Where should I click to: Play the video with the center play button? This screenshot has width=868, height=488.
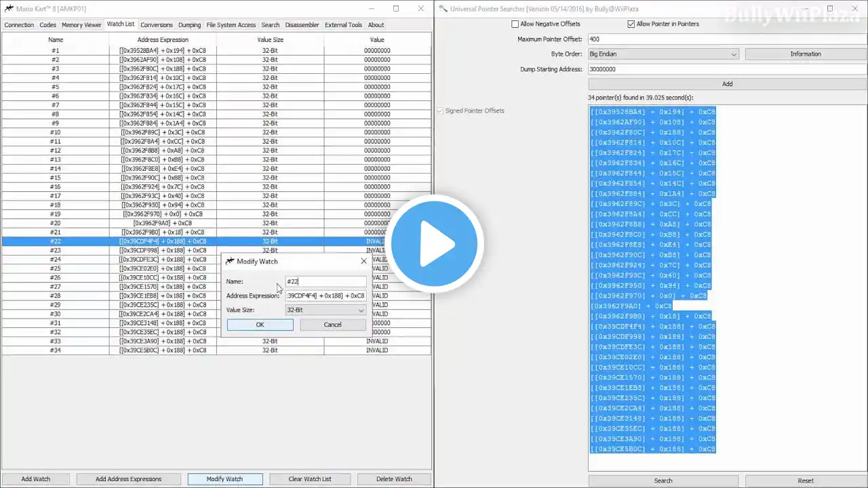tap(435, 243)
